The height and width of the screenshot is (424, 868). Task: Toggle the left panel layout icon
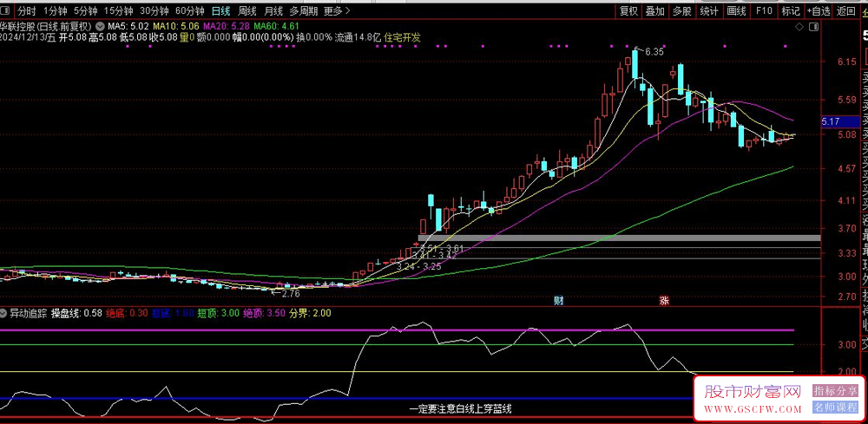(x=7, y=10)
